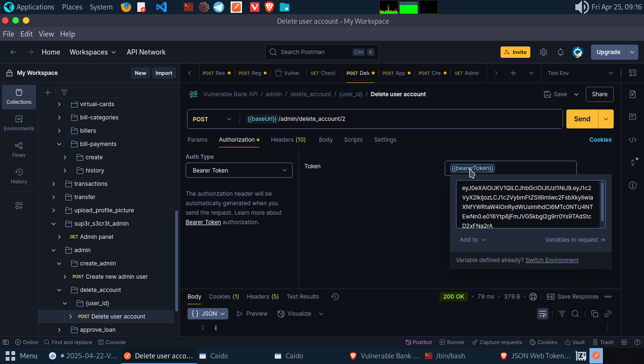
Task: Collapse the bill-payments folder
Action: click(59, 144)
